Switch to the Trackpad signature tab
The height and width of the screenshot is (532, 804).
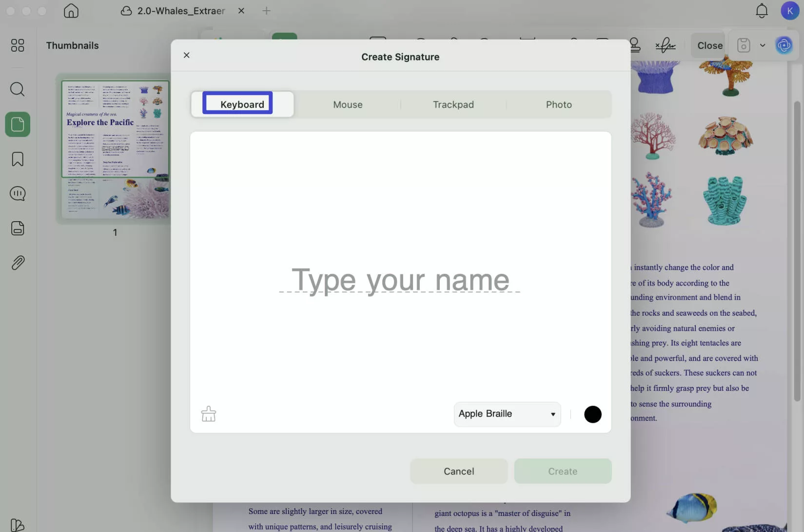[x=453, y=104]
